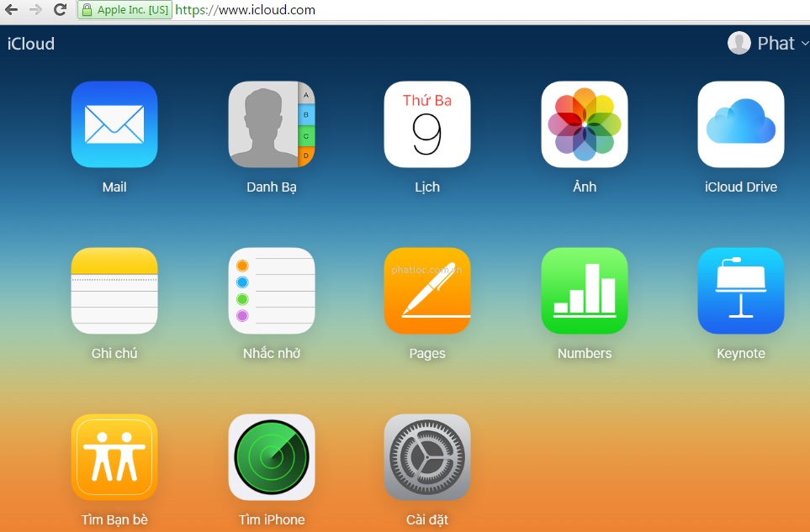Open the Danh Bạ contacts icon

pos(272,124)
